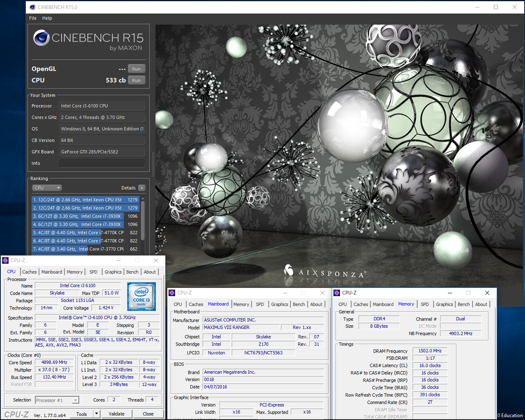Viewport: 525px width, 420px height.
Task: Close the CPU-Z Memory window
Action: pos(487,293)
